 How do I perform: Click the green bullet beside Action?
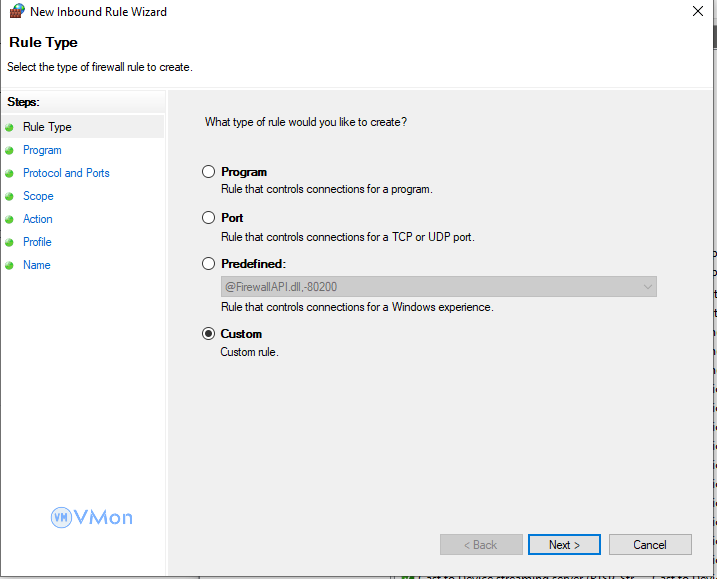coord(10,220)
